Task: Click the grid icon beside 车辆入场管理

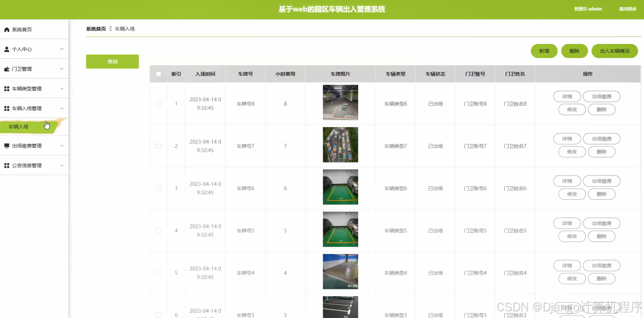Action: coord(7,108)
